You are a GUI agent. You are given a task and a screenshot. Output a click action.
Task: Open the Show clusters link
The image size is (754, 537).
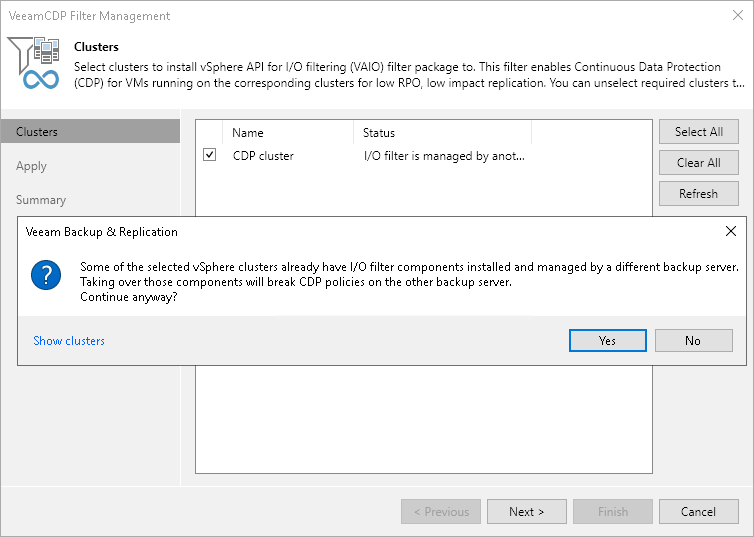69,341
